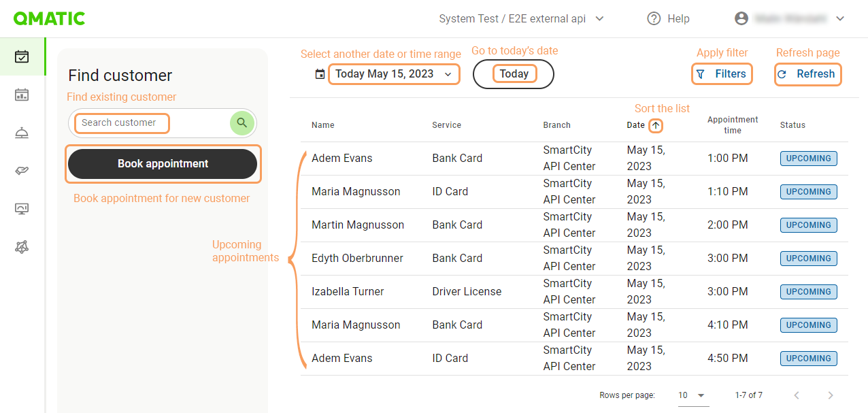Go to the next page of results

pos(830,395)
